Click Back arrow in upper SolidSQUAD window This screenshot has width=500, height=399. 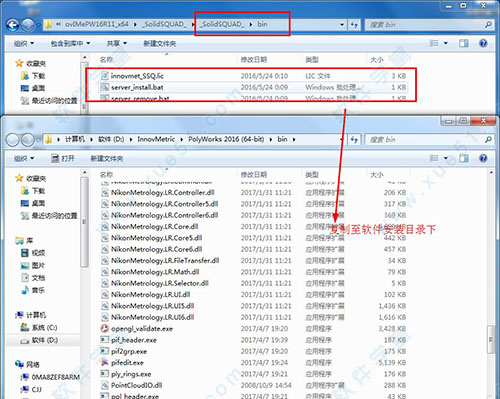click(x=13, y=25)
